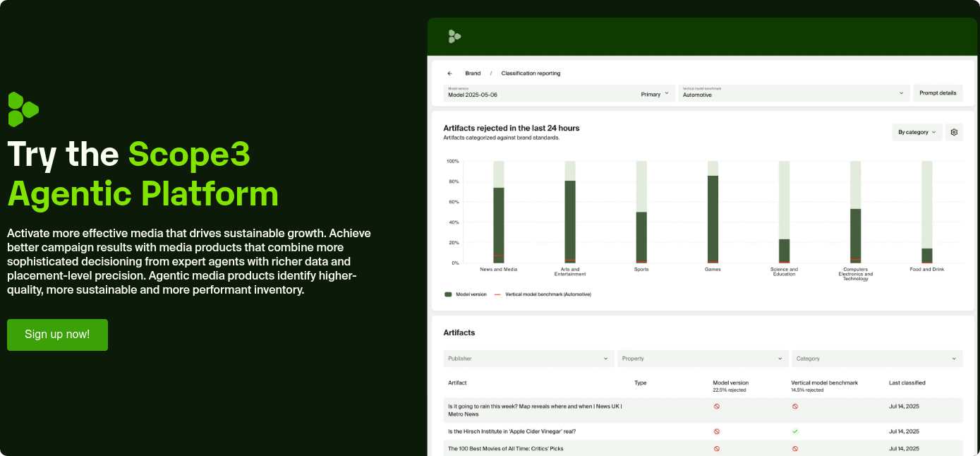Open The 100 Best Movies artifact row
980x456 pixels.
tap(506, 448)
